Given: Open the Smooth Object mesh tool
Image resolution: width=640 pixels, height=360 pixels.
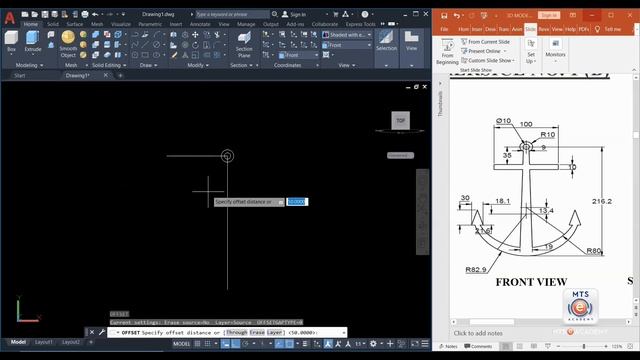Looking at the screenshot, I should [68, 44].
